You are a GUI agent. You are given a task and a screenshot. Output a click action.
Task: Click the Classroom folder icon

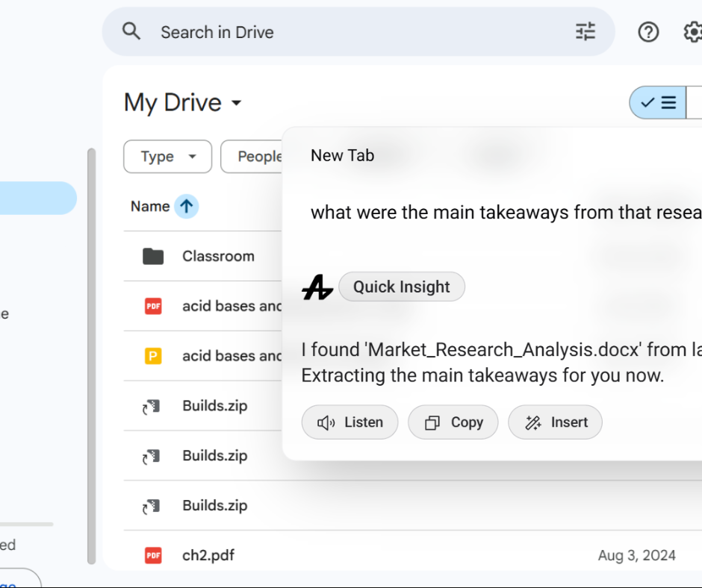click(153, 256)
